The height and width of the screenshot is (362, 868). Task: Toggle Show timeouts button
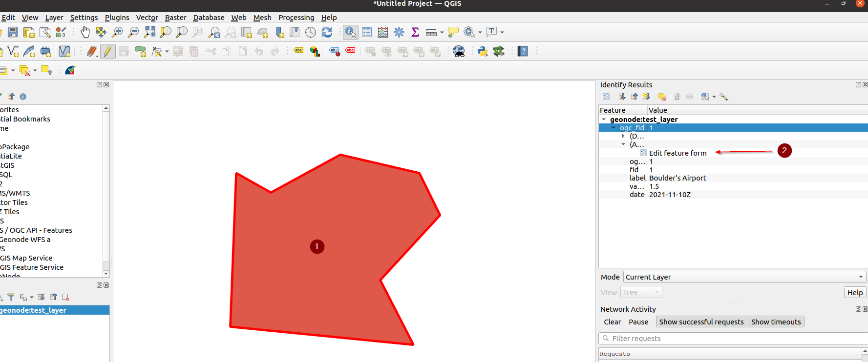pos(776,322)
